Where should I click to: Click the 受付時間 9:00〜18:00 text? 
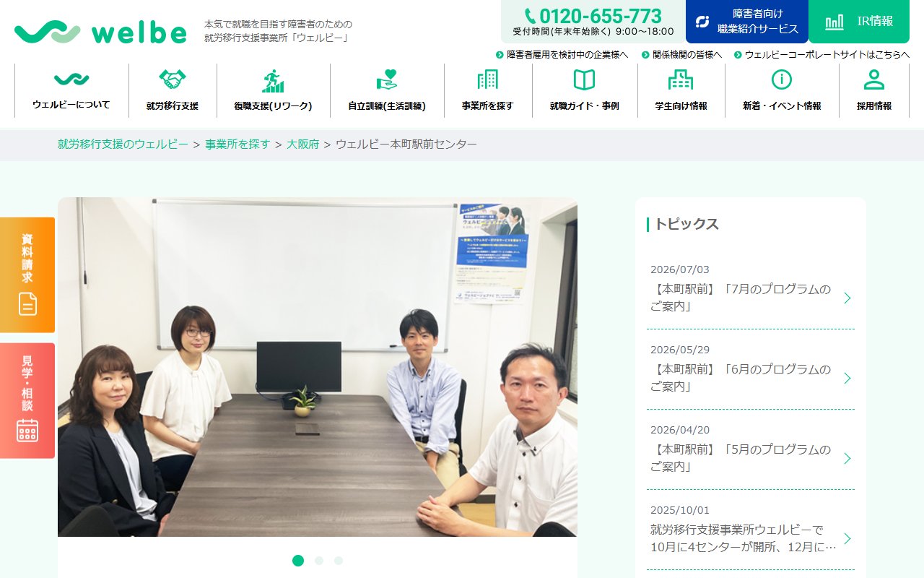593,32
